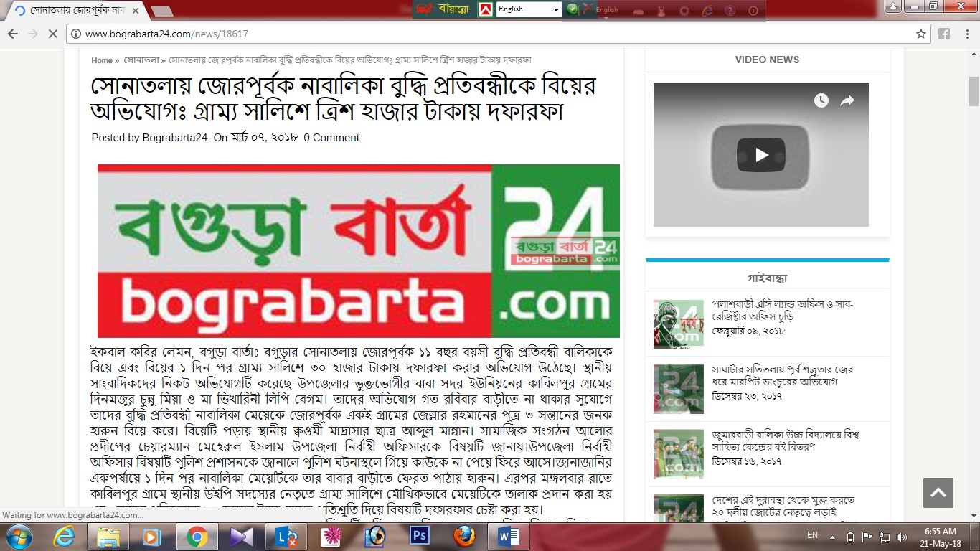The height and width of the screenshot is (551, 980).
Task: Click the Bijoy Bayanno logo in toolbar
Action: pyautogui.click(x=444, y=9)
